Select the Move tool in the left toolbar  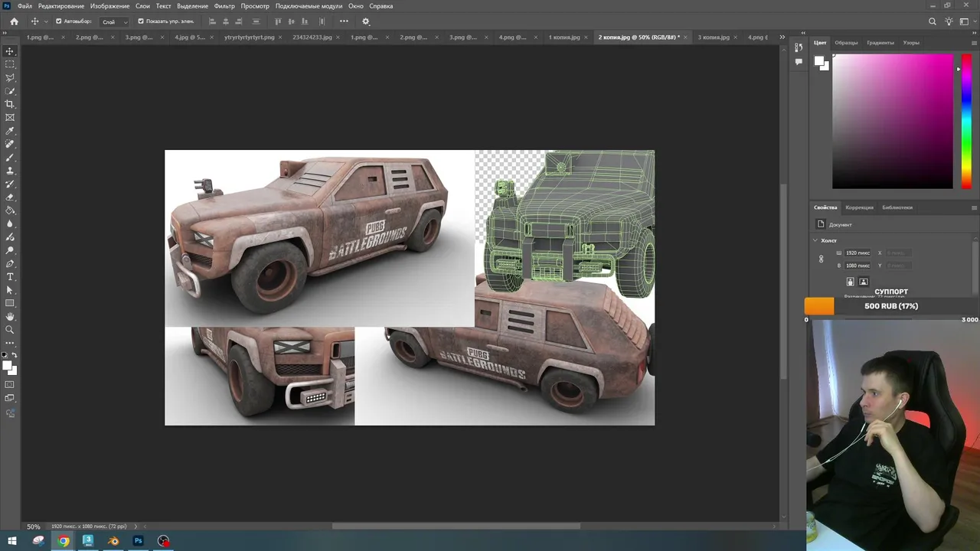pyautogui.click(x=10, y=51)
